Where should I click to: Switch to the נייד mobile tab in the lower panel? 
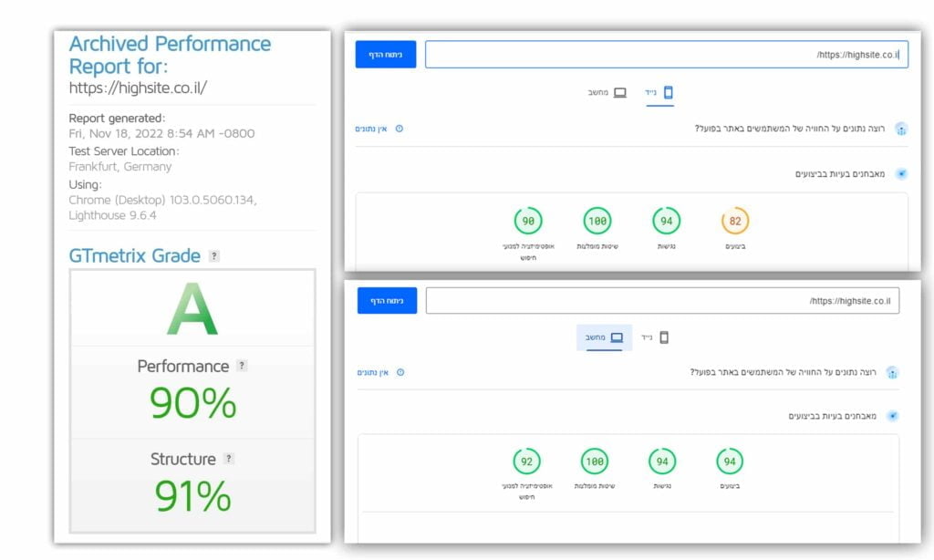655,337
